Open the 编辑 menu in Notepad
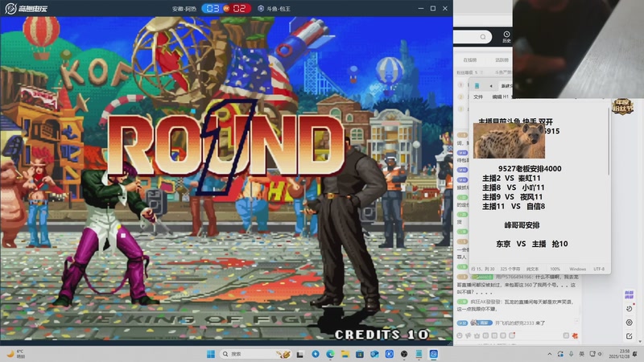 coord(497,97)
